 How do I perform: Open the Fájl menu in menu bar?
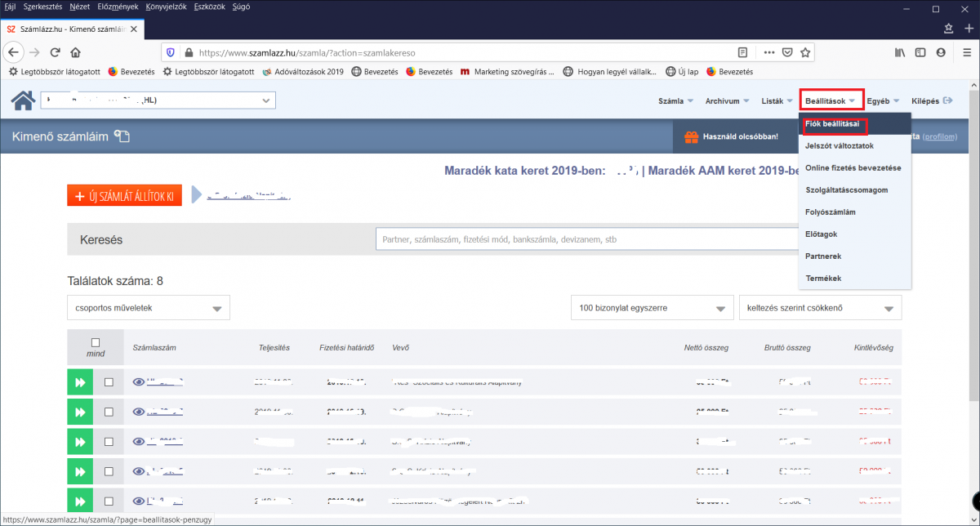[10, 7]
